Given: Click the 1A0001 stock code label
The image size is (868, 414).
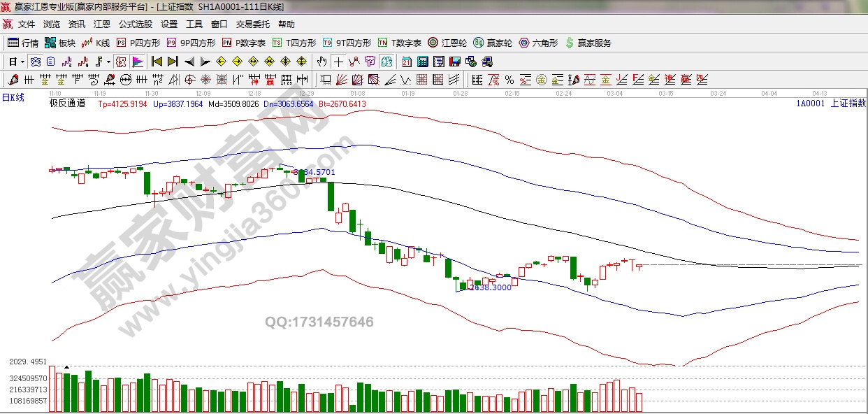Looking at the screenshot, I should 811,103.
